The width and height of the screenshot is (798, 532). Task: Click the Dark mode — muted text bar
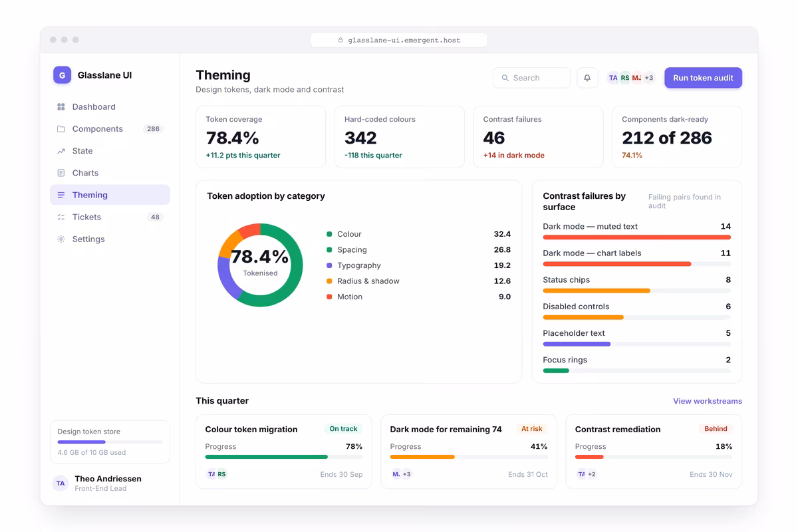point(637,237)
